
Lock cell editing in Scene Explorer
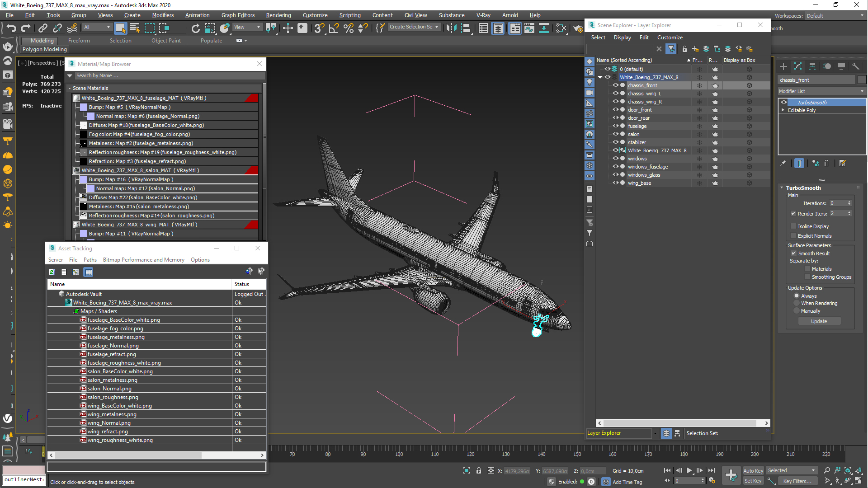tap(684, 49)
